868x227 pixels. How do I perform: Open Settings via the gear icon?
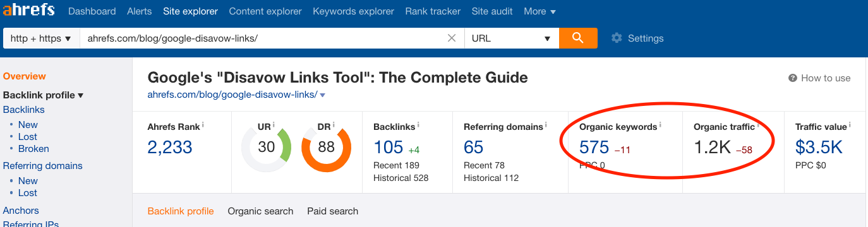pyautogui.click(x=617, y=38)
